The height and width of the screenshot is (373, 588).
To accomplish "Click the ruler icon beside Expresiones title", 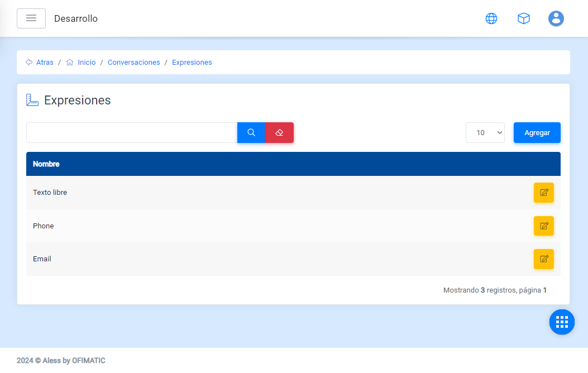I will tap(32, 101).
